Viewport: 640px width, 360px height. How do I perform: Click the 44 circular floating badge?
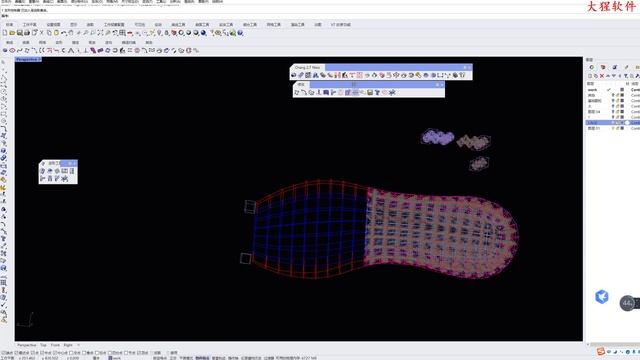click(627, 303)
